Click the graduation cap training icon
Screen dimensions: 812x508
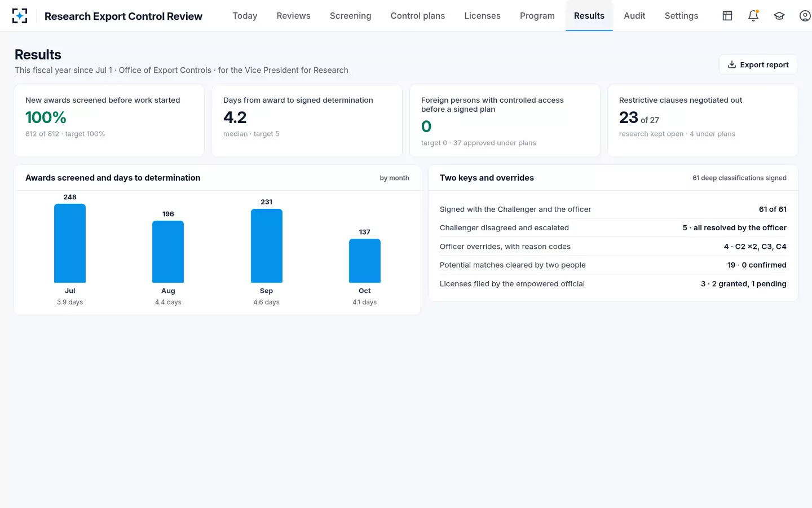[779, 16]
